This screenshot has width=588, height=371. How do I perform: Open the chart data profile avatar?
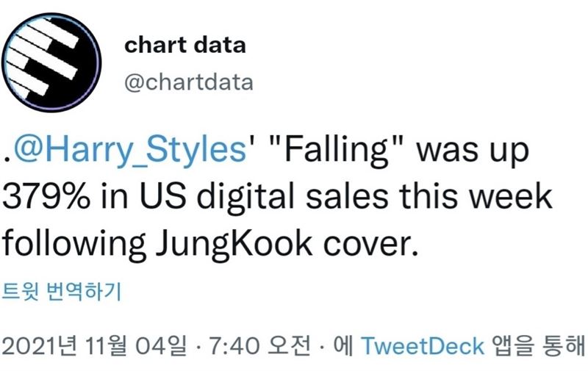tap(51, 62)
